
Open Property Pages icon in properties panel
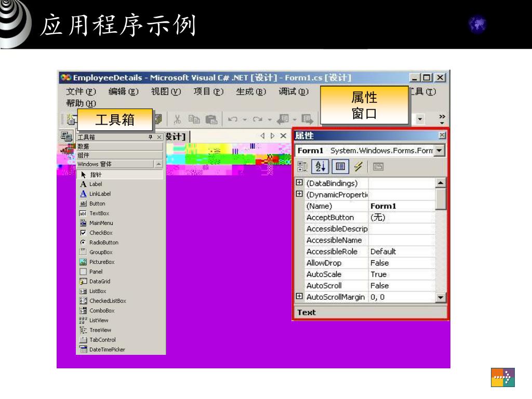378,167
